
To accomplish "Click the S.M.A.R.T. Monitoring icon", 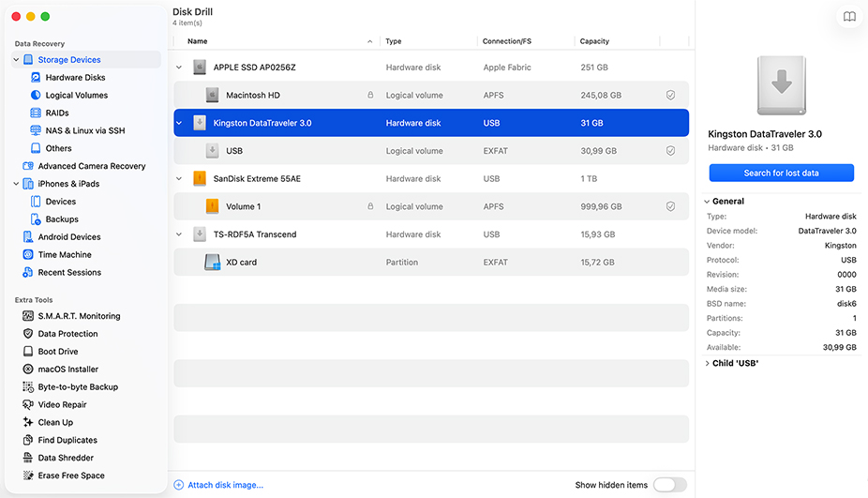I will (x=28, y=316).
